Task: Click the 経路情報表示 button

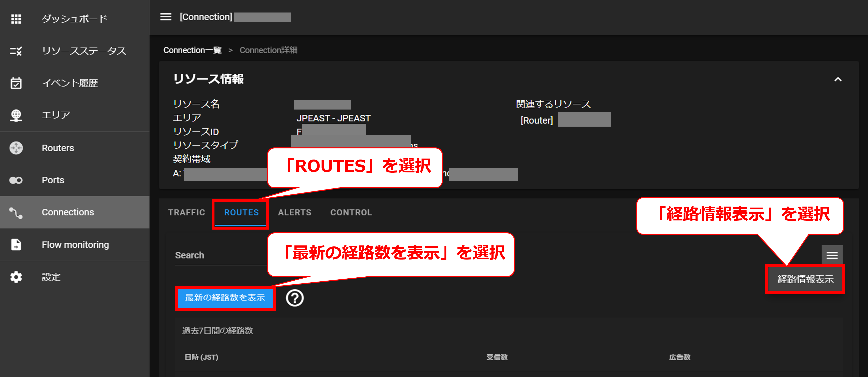Action: click(805, 279)
